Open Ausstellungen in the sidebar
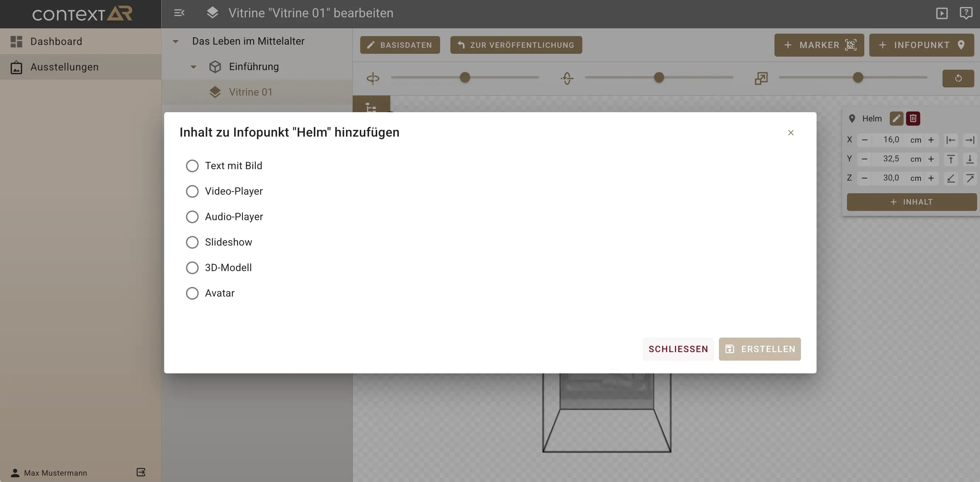Screen dimensions: 980x482 pos(64,67)
